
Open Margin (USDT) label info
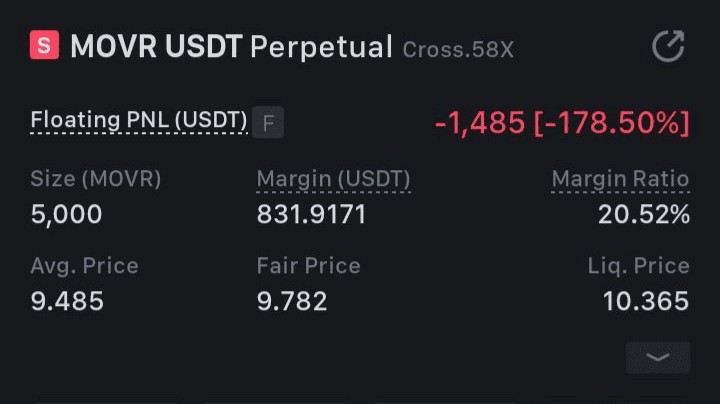coord(333,179)
